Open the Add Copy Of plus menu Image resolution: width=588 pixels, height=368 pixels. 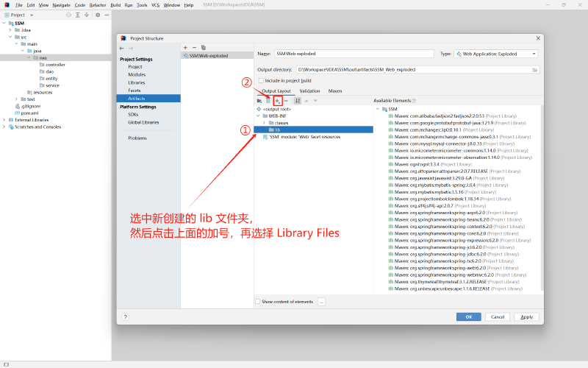point(278,101)
